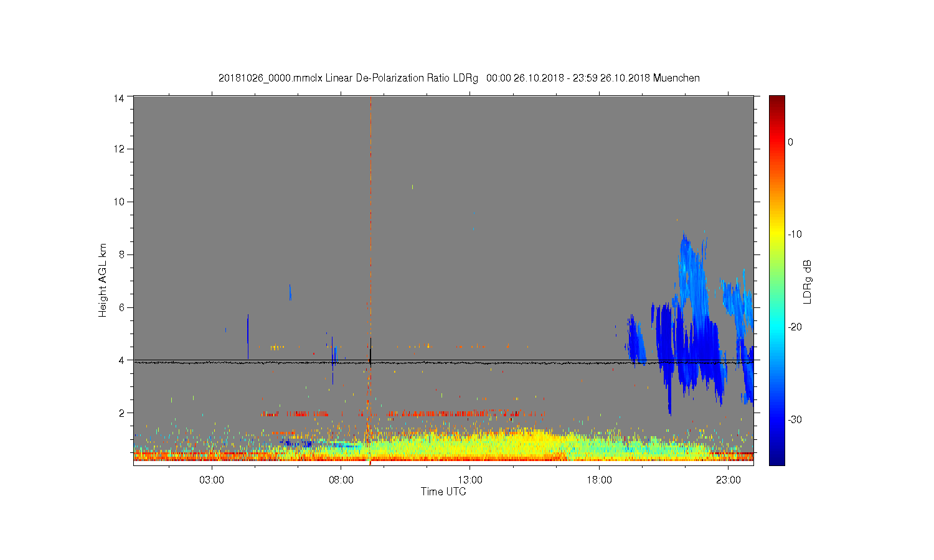Click the 8 km height tick label
934x560 pixels.
[x=122, y=254]
